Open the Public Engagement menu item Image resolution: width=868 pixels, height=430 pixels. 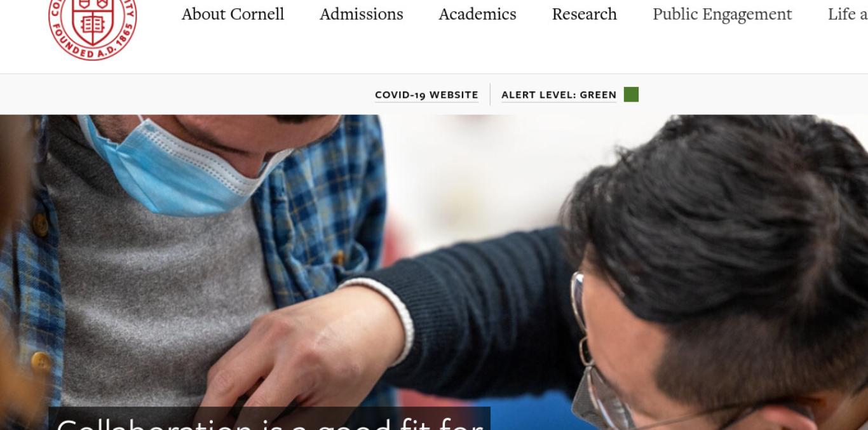pyautogui.click(x=722, y=14)
